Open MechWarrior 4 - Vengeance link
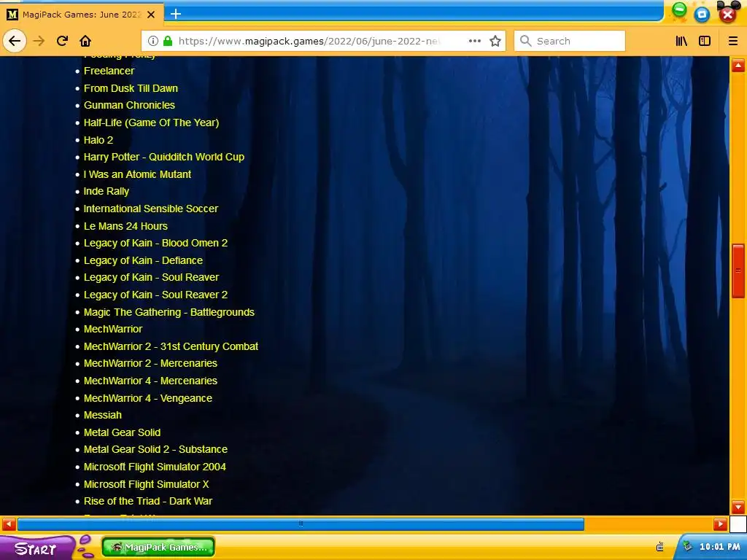Viewport: 747px width, 560px height. (148, 398)
